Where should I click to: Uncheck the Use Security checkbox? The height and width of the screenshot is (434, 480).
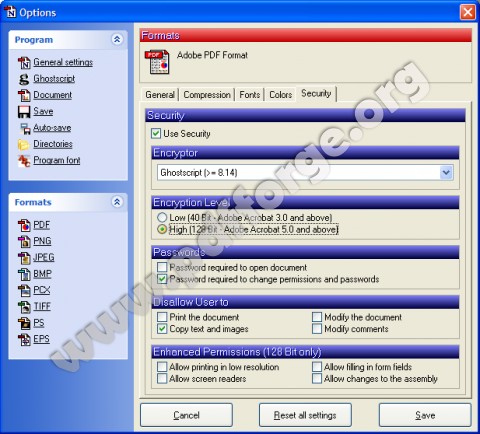point(156,134)
